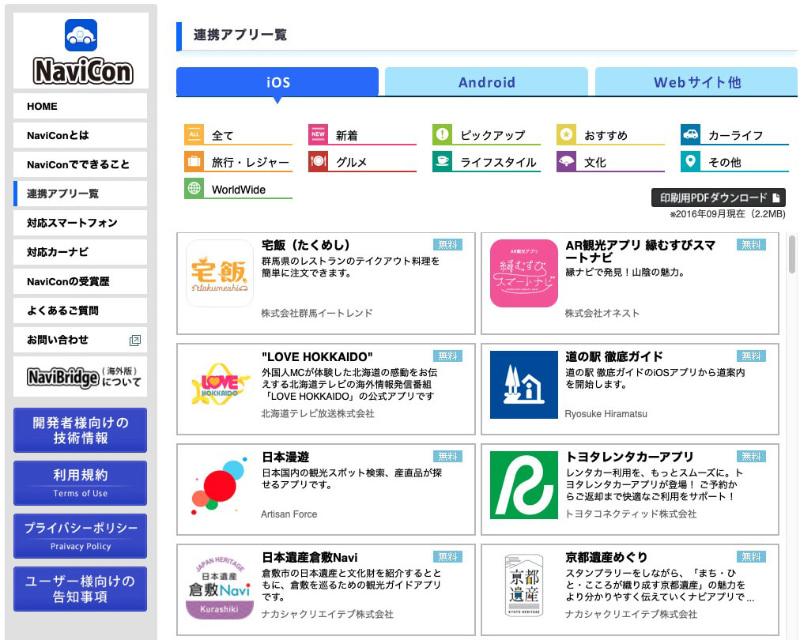Image resolution: width=800 pixels, height=640 pixels.
Task: Filter by おすすめ category label
Action: click(606, 136)
